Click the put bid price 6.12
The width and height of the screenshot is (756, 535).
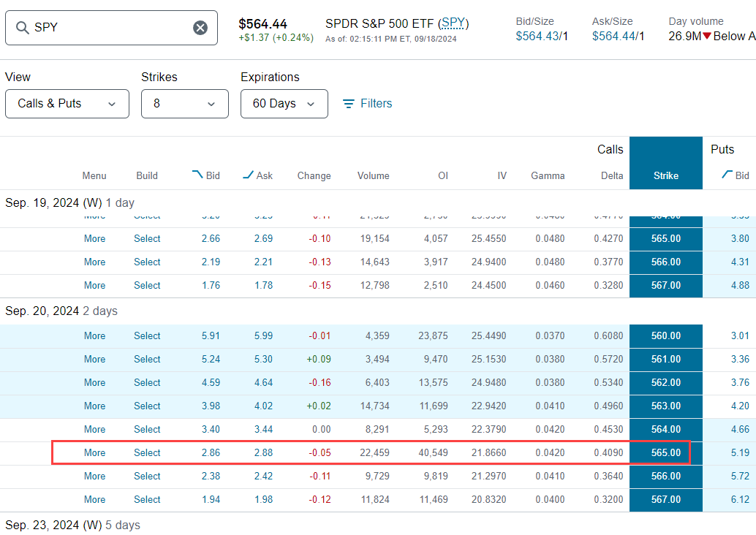pos(740,499)
